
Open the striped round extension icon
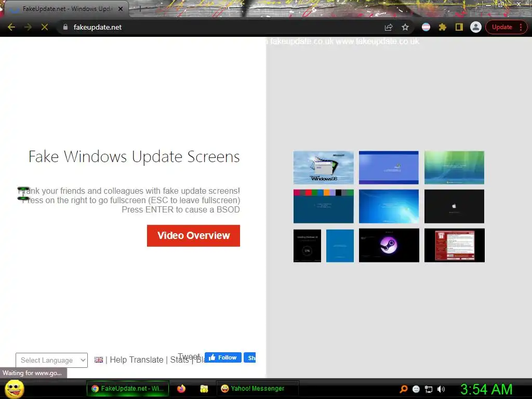click(426, 27)
